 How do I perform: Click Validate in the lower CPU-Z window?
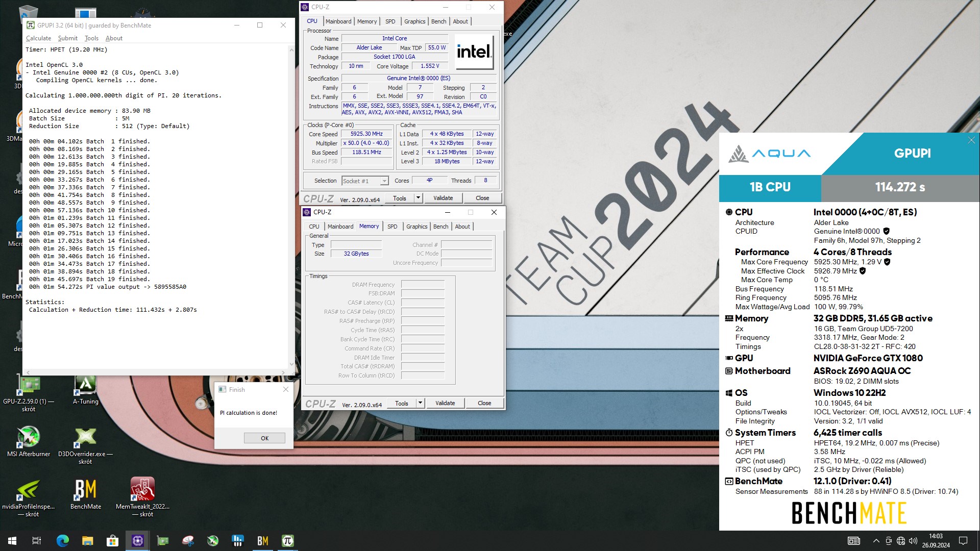click(x=445, y=403)
